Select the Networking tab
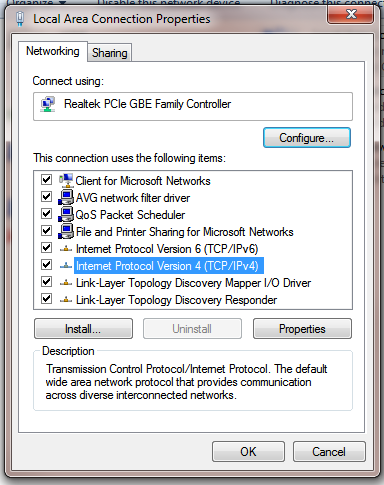 pos(53,51)
